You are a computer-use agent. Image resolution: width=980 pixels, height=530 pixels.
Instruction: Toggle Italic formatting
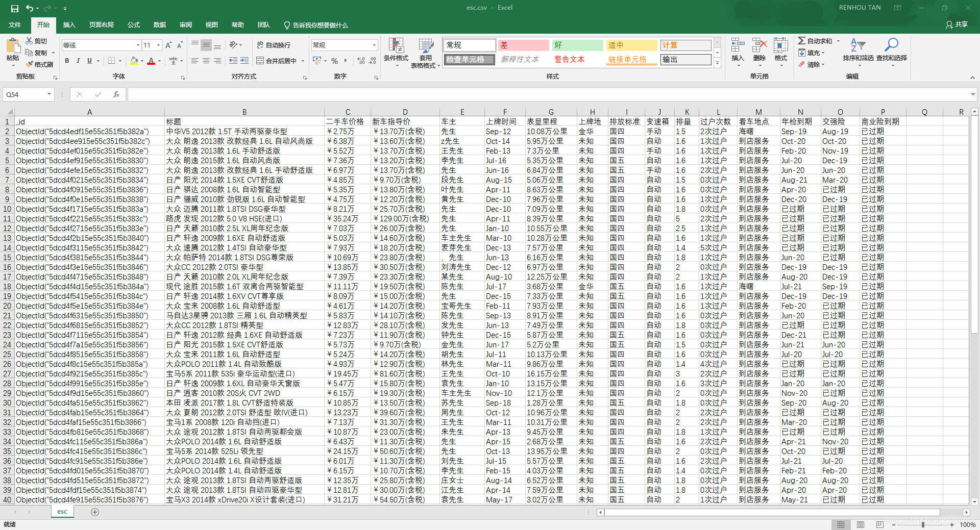click(x=78, y=61)
